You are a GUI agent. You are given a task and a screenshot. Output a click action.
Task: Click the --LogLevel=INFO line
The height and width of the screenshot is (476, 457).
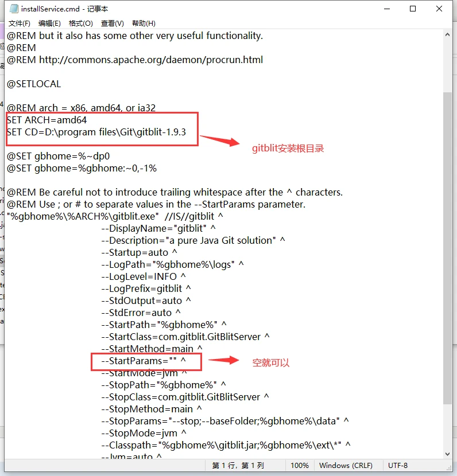(x=144, y=276)
